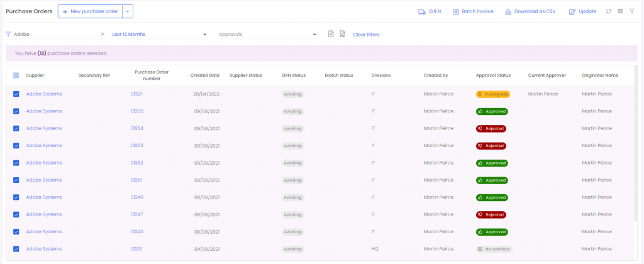Screen dimensions: 644x264
Task: Click the Download as CSV icon
Action: pyautogui.click(x=508, y=12)
